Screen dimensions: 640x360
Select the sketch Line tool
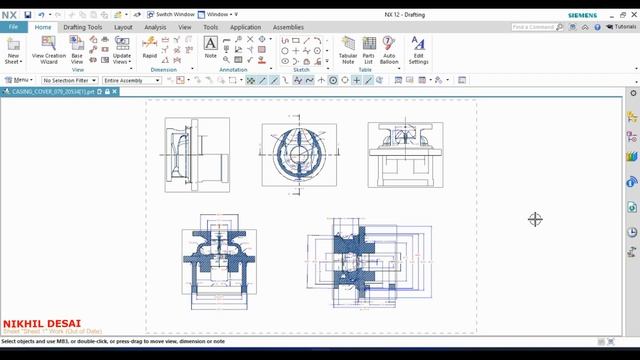click(307, 40)
